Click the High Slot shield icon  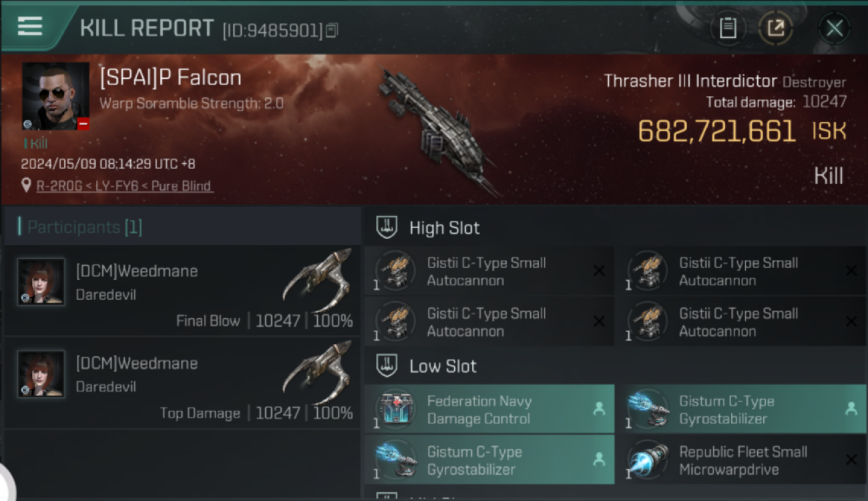point(387,227)
